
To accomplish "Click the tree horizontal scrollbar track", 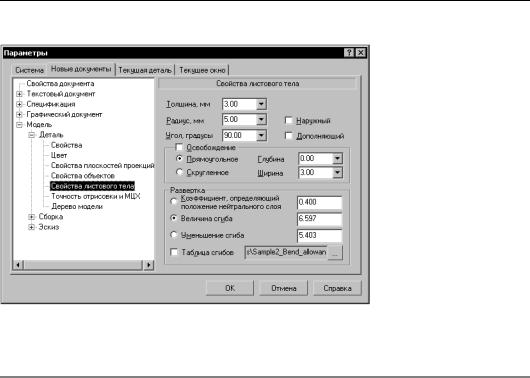I will click(83, 265).
